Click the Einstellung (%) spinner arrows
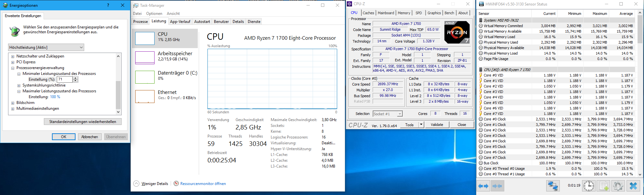644x195 pixels. click(75, 79)
